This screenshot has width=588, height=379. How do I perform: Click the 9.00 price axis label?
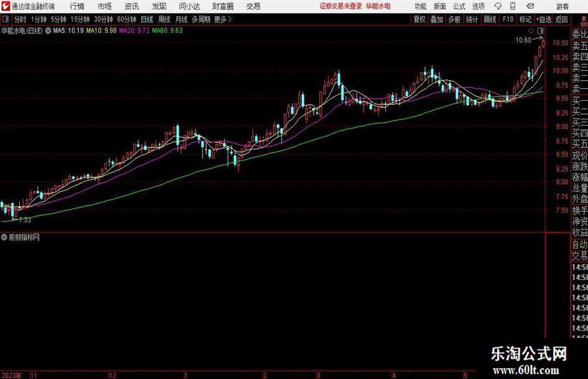[562, 126]
